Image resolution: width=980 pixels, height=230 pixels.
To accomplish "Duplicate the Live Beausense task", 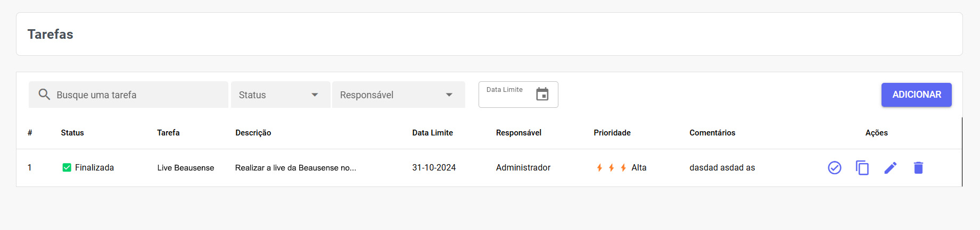I will click(x=862, y=168).
